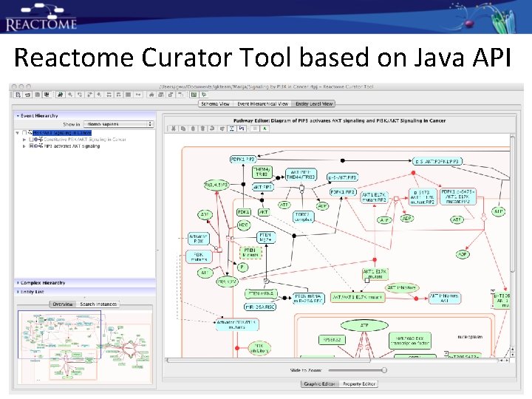Select the PTEN mutants dashed node
Image resolution: width=532 pixels, height=399 pixels.
pos(250,253)
